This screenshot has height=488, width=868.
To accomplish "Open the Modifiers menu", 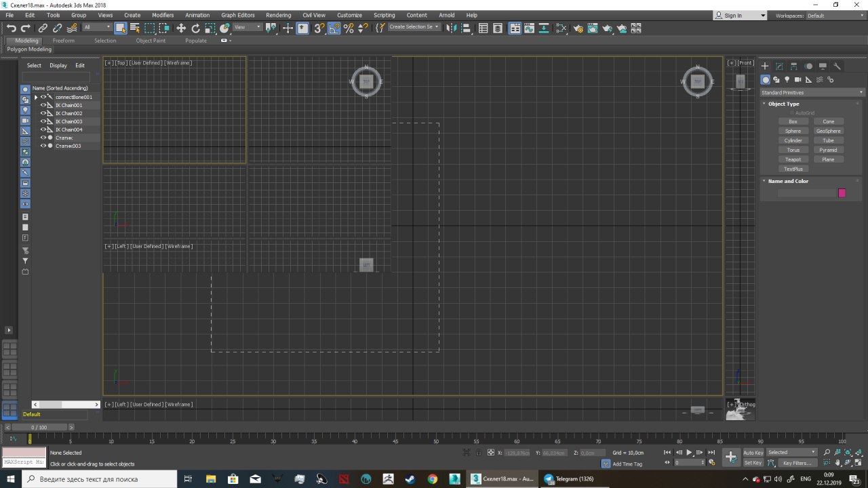I will click(163, 15).
